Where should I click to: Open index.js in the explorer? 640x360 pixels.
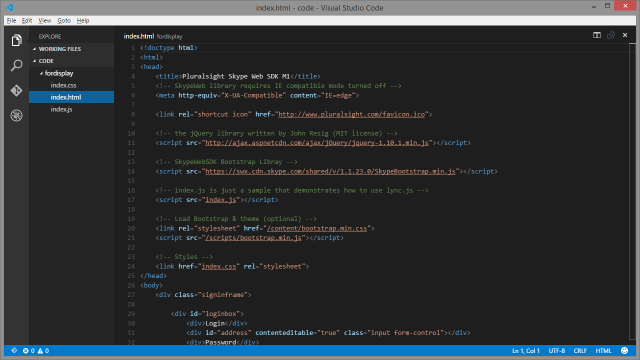61,109
